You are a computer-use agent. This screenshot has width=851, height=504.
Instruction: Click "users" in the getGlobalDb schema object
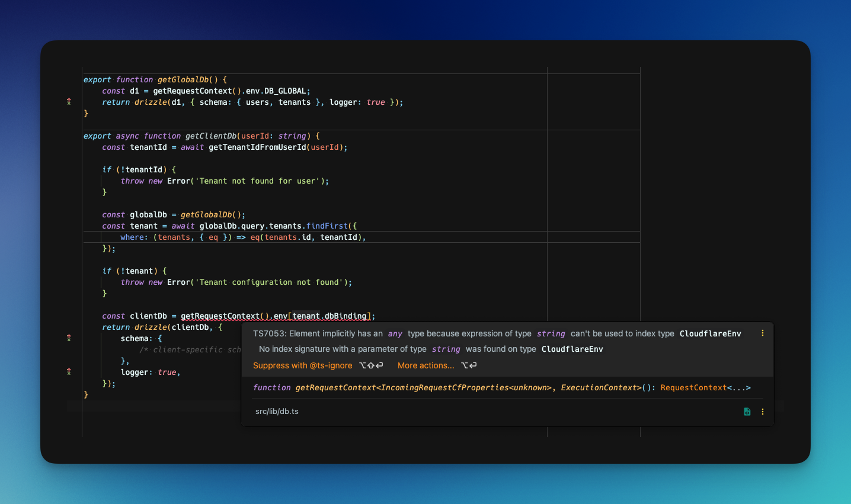pyautogui.click(x=257, y=102)
